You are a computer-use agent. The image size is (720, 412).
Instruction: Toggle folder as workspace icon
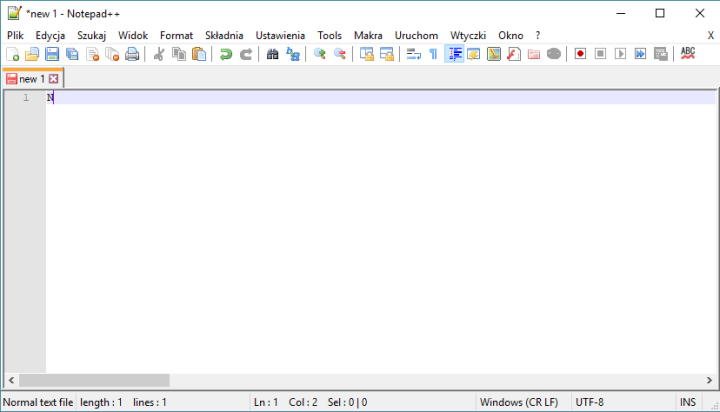(534, 54)
